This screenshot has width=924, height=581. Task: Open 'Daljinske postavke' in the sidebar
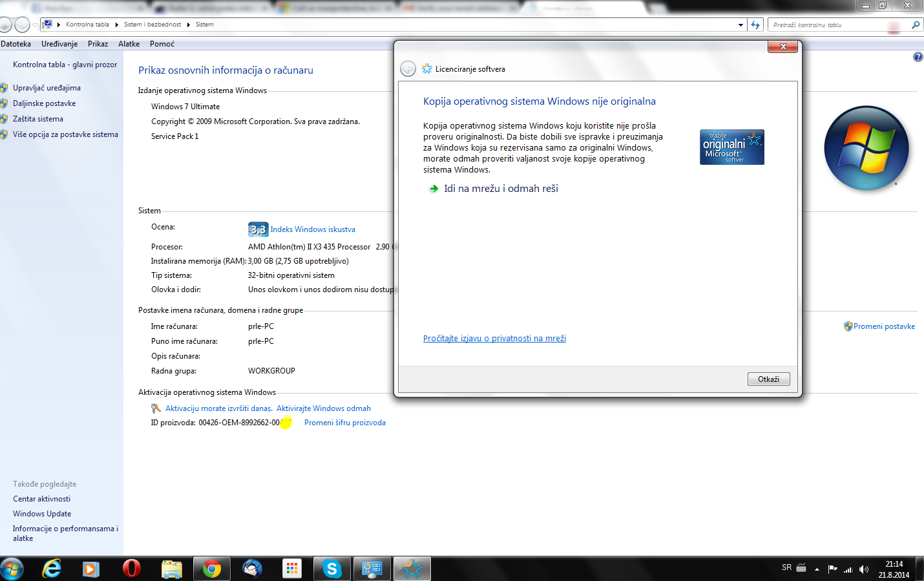[44, 103]
